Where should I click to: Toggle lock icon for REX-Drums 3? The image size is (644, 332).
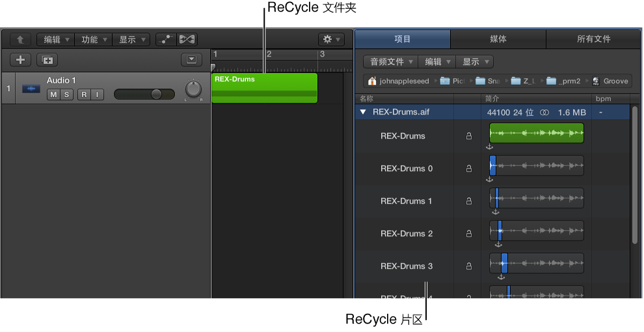coord(468,266)
